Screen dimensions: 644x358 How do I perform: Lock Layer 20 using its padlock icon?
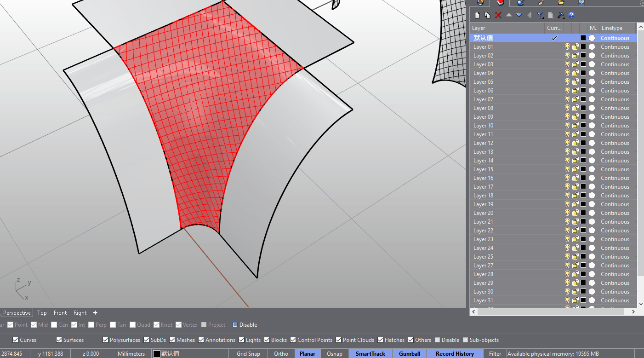coord(575,213)
